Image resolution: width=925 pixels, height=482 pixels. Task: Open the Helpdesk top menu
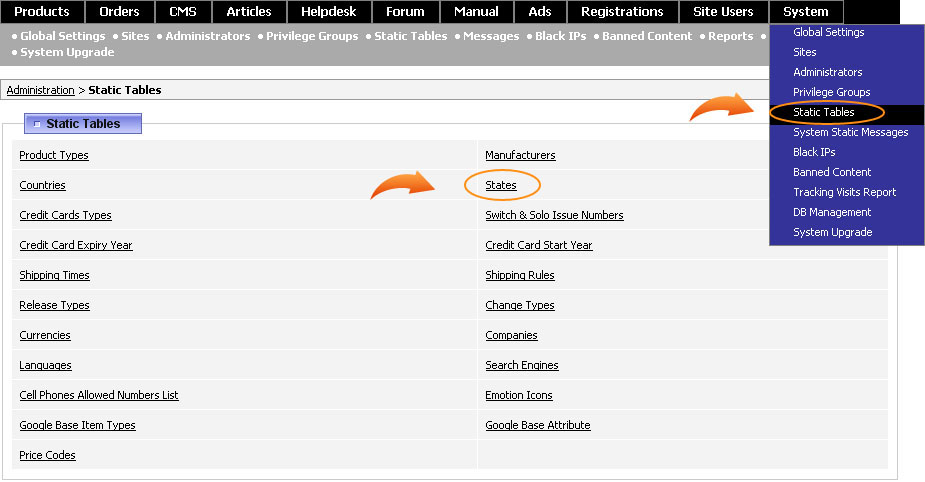coord(329,12)
